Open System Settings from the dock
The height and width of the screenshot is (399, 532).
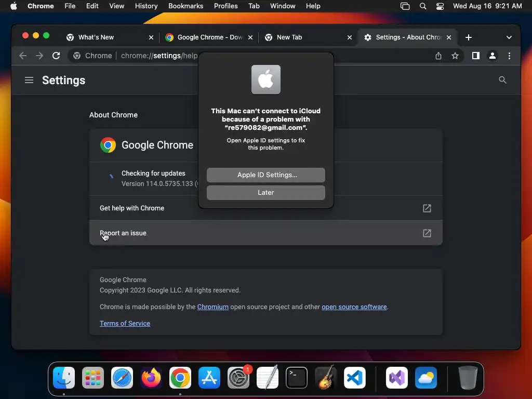[238, 378]
